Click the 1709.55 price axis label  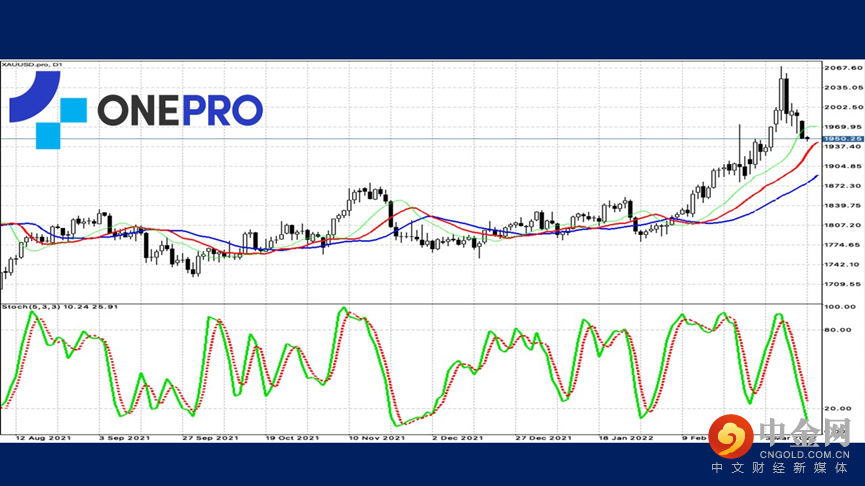(842, 285)
